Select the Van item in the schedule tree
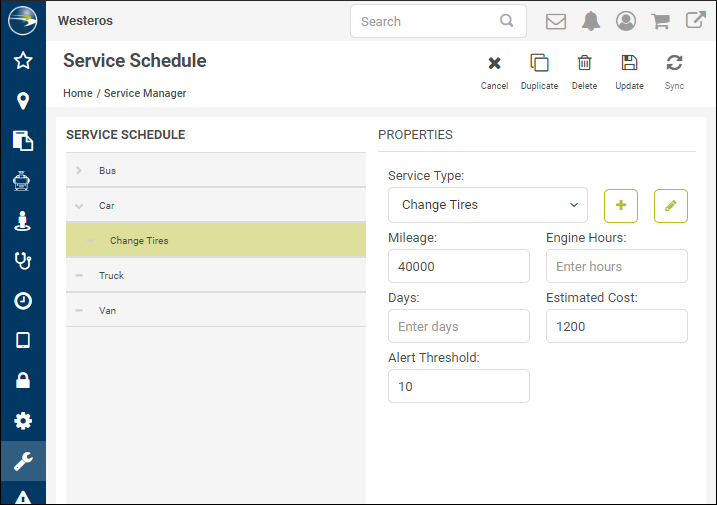Screen dimensions: 717x505 tap(107, 310)
